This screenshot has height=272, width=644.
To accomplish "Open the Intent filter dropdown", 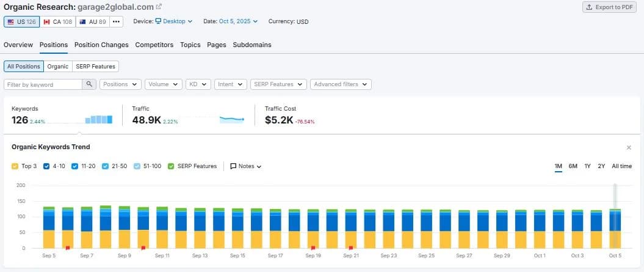I will [230, 84].
